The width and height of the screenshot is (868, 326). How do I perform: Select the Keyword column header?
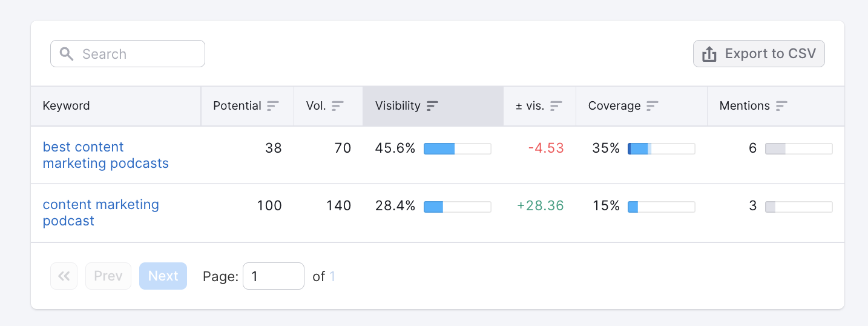(x=67, y=106)
